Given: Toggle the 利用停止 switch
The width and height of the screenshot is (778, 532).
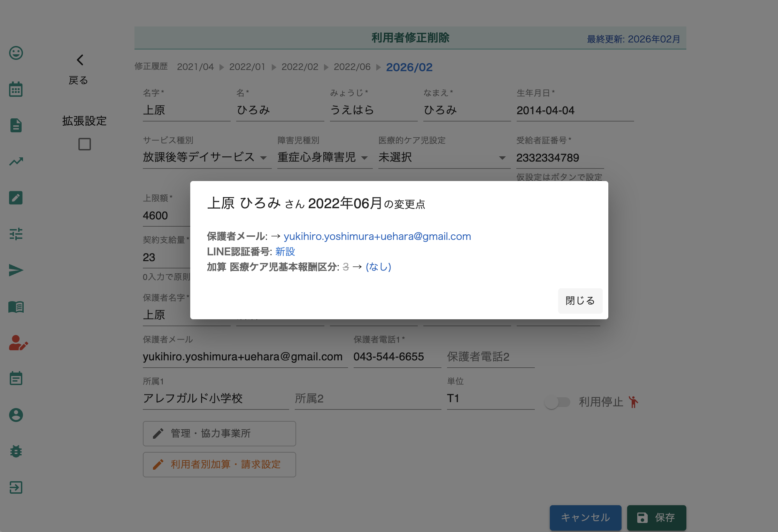Looking at the screenshot, I should pyautogui.click(x=557, y=402).
